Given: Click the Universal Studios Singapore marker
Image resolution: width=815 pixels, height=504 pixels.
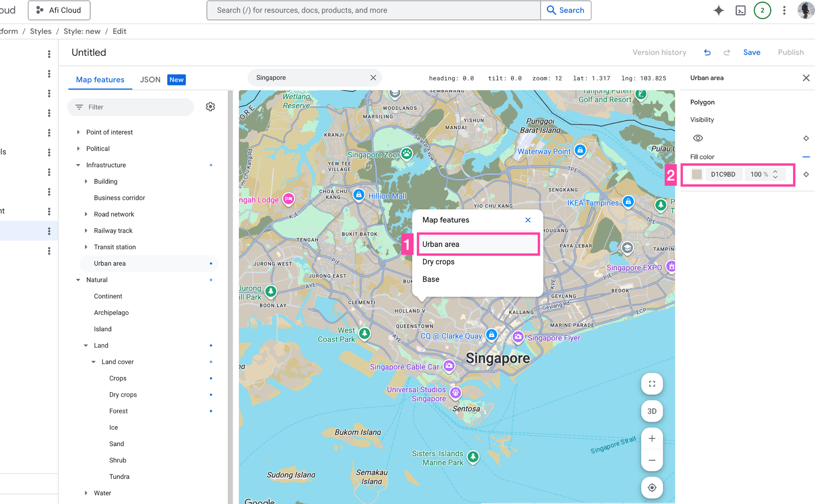Looking at the screenshot, I should point(455,393).
